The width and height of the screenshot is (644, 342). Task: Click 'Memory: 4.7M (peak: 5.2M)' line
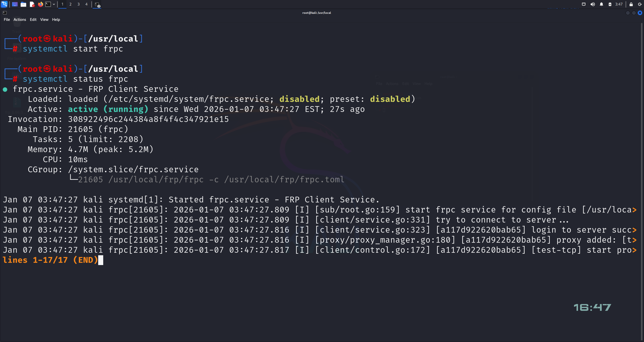[x=91, y=149]
